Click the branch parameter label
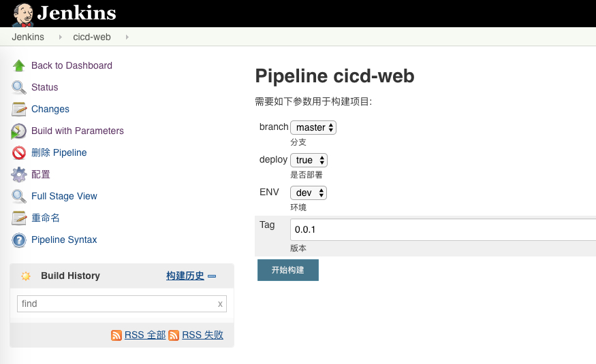Image resolution: width=596 pixels, height=364 pixels. [x=274, y=127]
